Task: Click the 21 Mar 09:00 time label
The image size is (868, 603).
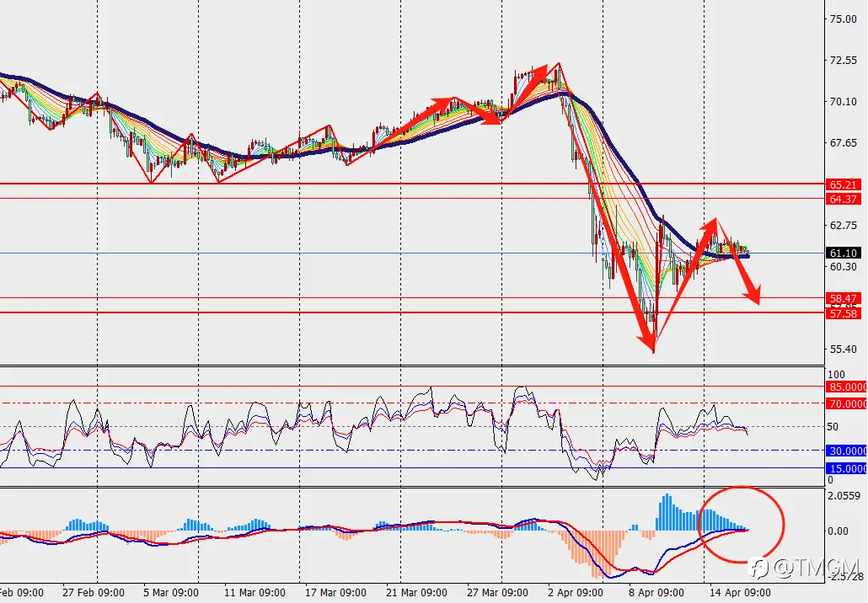Action: click(417, 593)
